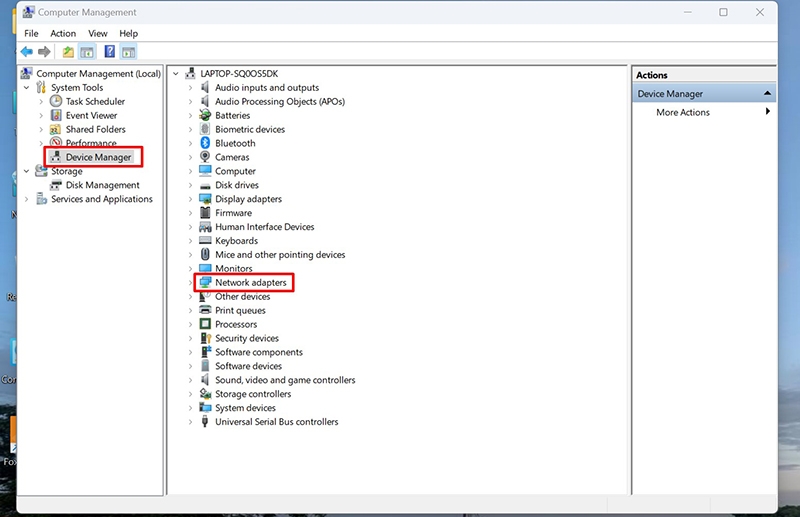Screen dimensions: 800x517
Task: Open the Action menu
Action: (x=63, y=33)
